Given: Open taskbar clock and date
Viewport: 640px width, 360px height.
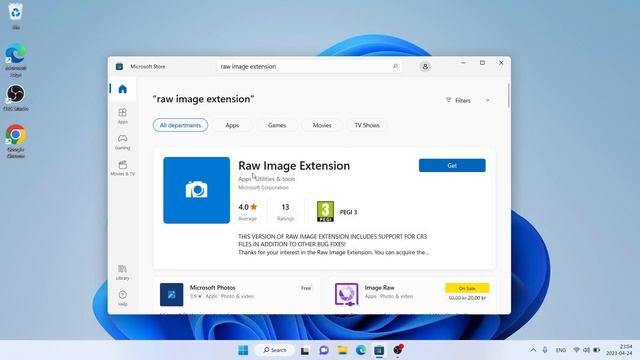Looking at the screenshot, I should tap(619, 350).
